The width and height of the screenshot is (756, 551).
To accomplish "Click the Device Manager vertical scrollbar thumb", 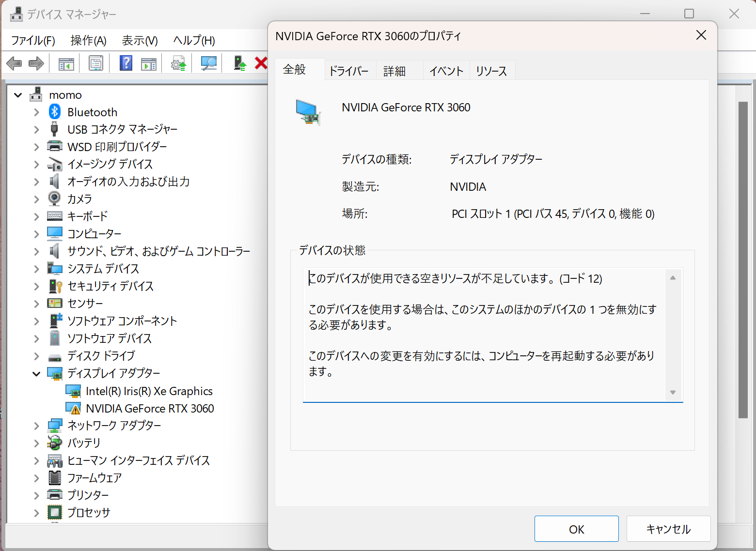I will click(743, 260).
